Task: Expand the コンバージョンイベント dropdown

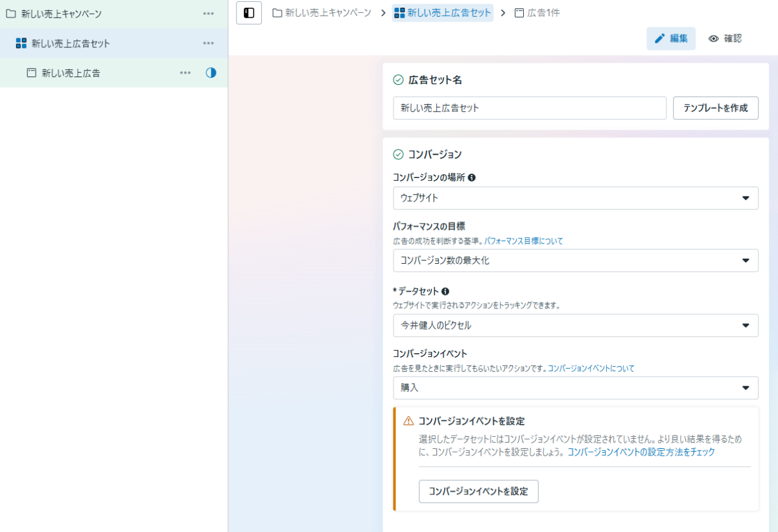Action: pos(575,387)
